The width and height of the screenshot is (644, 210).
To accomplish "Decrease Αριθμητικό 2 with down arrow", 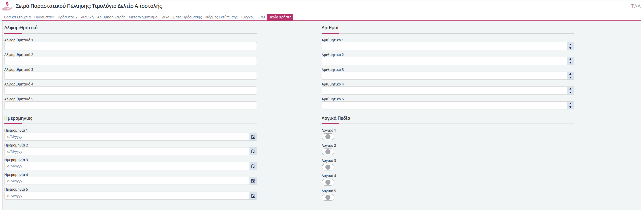I will pyautogui.click(x=570, y=63).
